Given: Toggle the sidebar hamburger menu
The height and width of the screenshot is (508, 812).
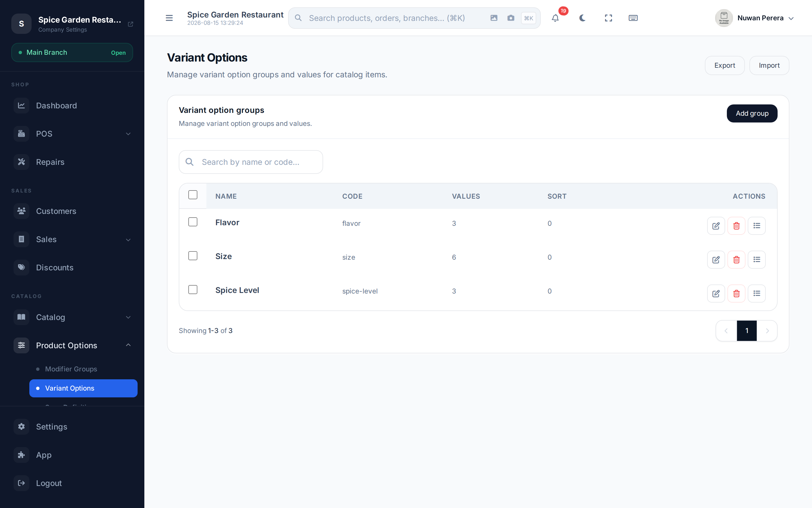Looking at the screenshot, I should 169,18.
